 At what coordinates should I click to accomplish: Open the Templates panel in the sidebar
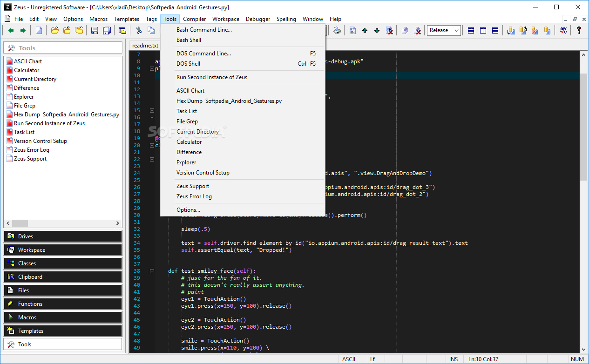(63, 331)
